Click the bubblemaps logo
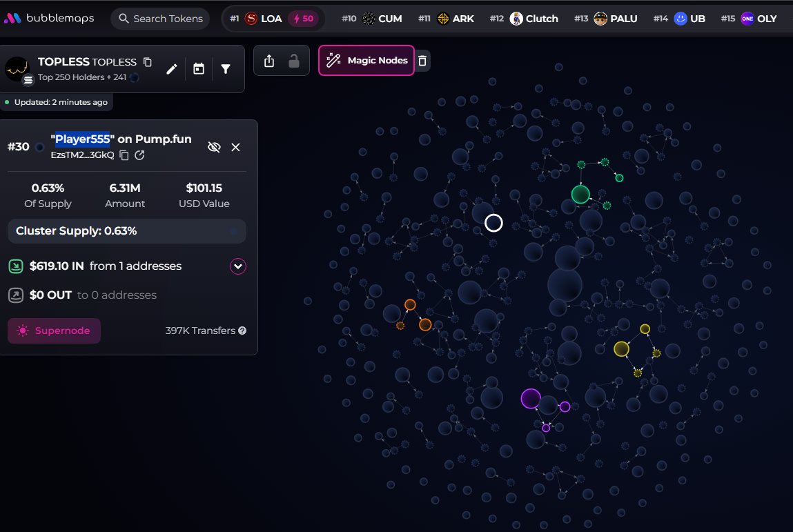 (48, 18)
